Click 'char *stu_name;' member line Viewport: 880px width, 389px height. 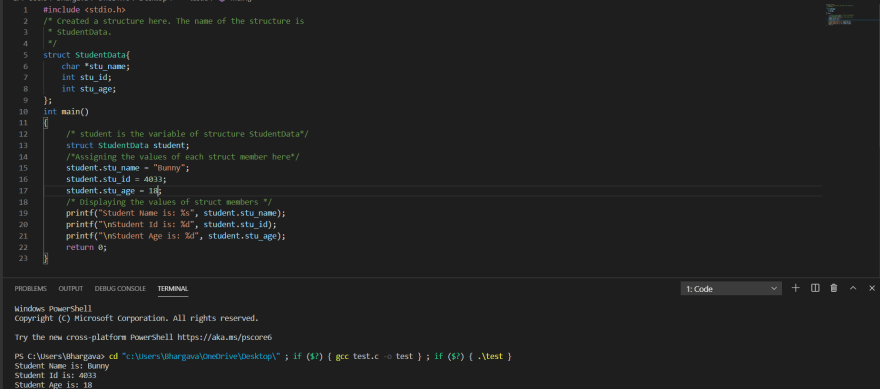click(x=95, y=66)
